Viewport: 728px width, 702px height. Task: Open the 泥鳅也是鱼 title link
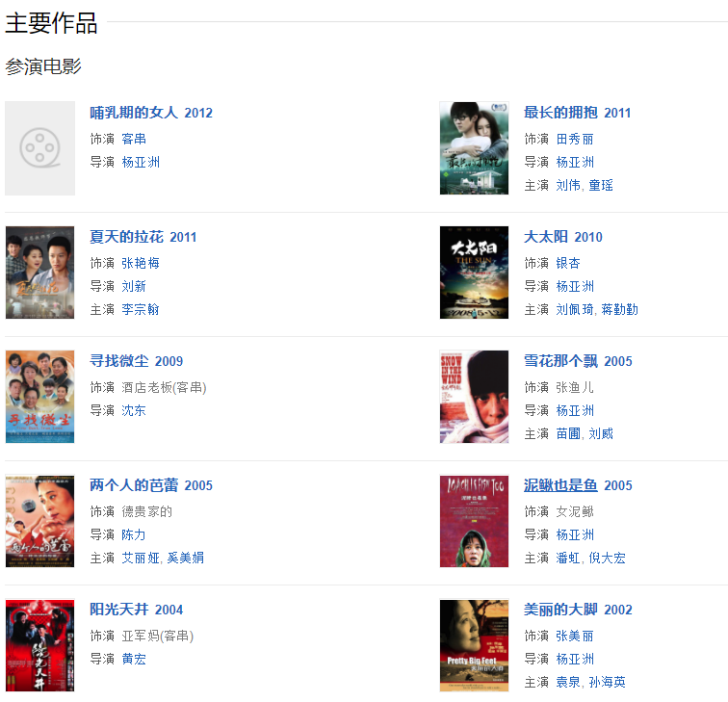coord(560,485)
